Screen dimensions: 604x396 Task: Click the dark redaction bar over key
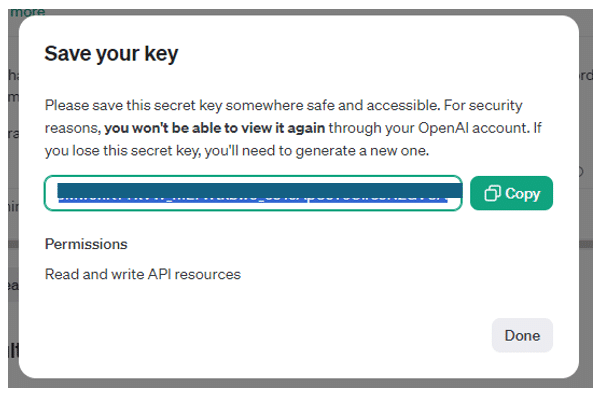(x=260, y=190)
